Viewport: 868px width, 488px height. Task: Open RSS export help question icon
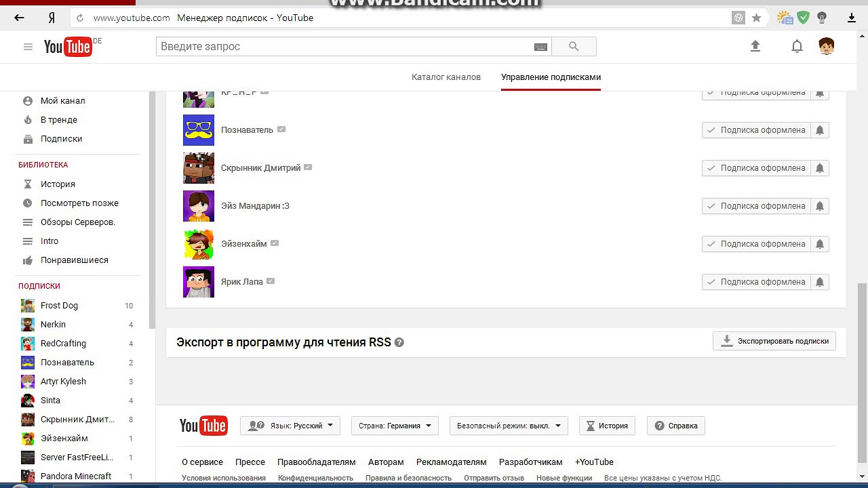coord(399,342)
